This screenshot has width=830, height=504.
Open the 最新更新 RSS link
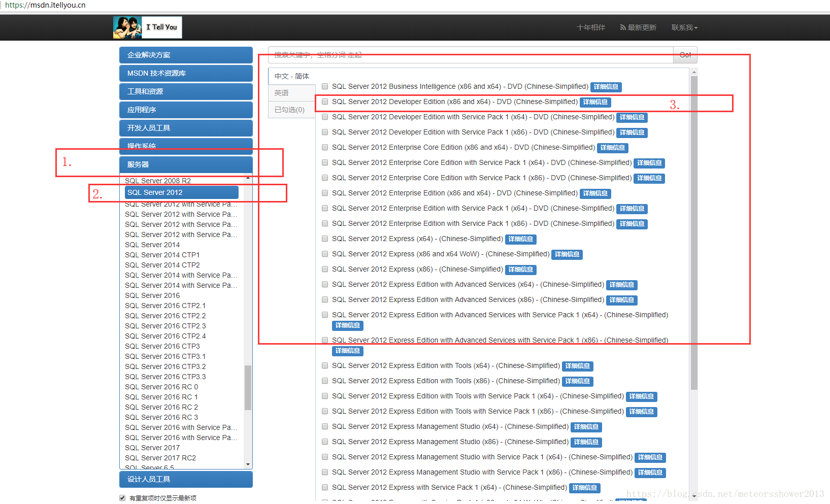638,27
